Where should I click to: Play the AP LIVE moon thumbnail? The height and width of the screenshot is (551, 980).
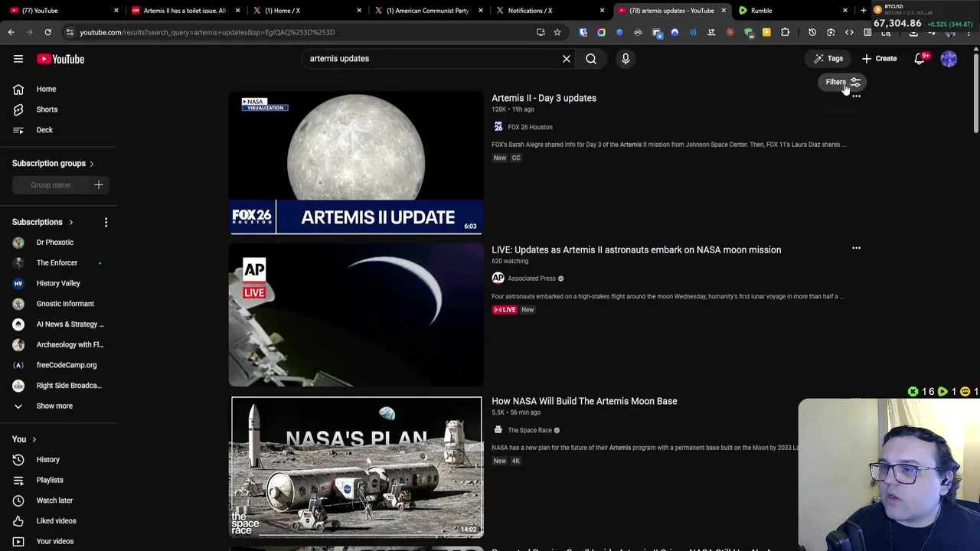[356, 315]
